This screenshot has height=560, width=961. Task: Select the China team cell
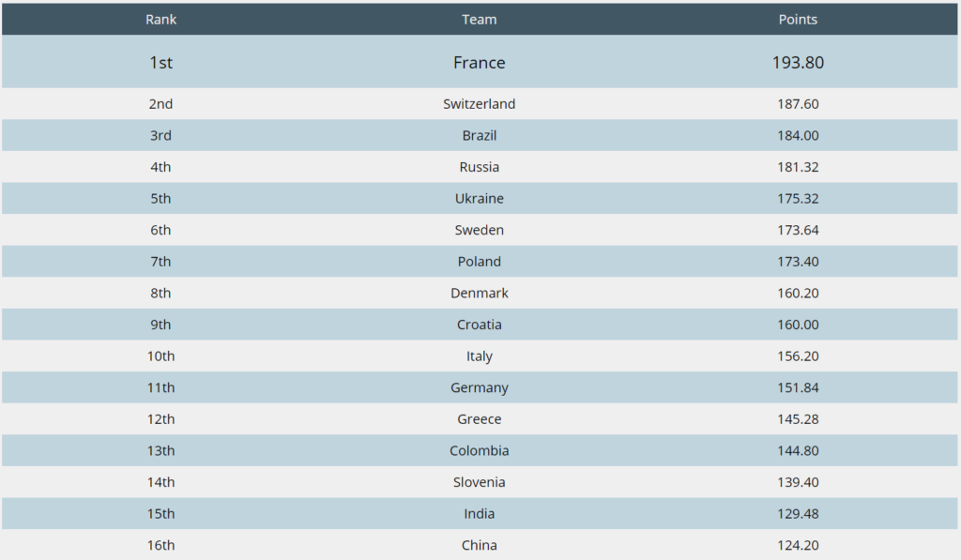tap(480, 546)
